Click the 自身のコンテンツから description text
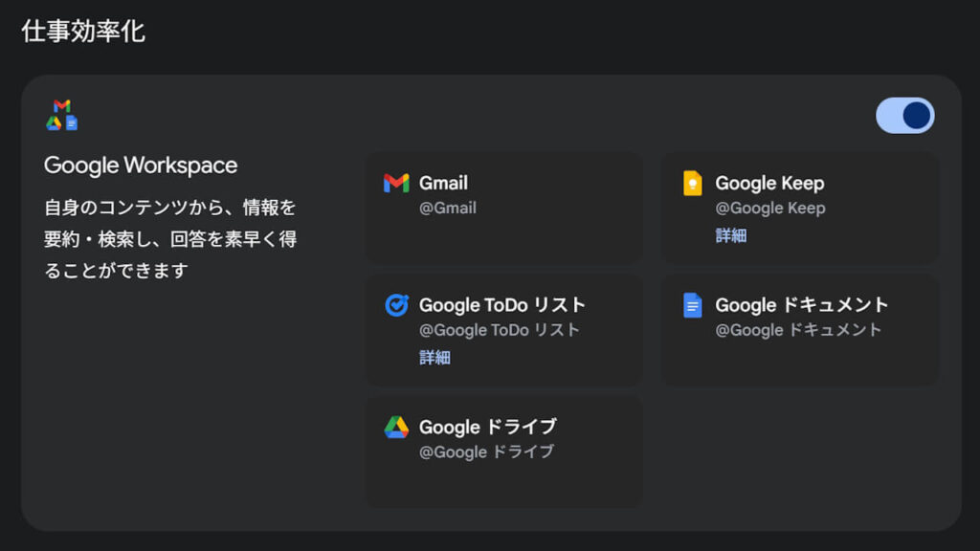Image resolution: width=980 pixels, height=551 pixels. pos(170,238)
